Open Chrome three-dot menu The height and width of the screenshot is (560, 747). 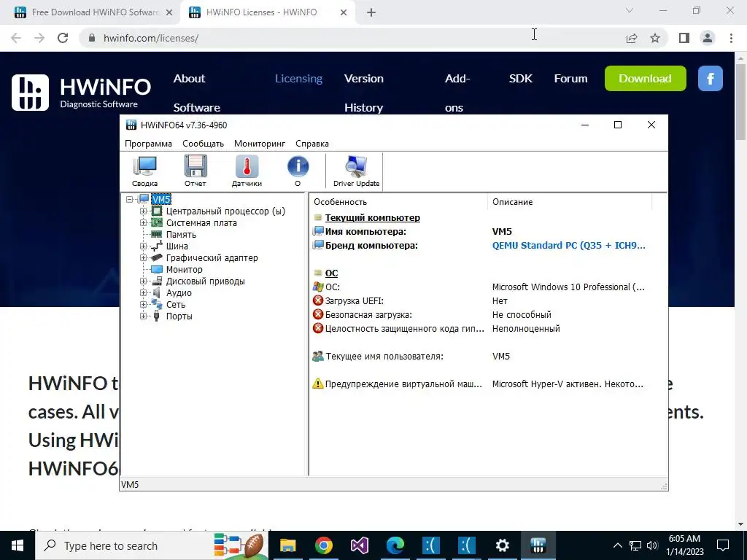click(x=731, y=38)
